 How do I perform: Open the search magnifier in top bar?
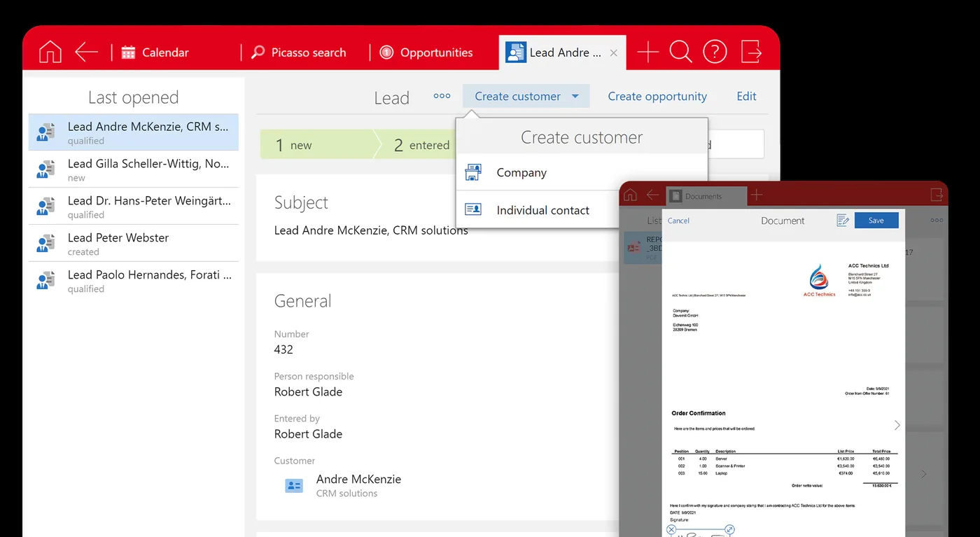click(680, 53)
